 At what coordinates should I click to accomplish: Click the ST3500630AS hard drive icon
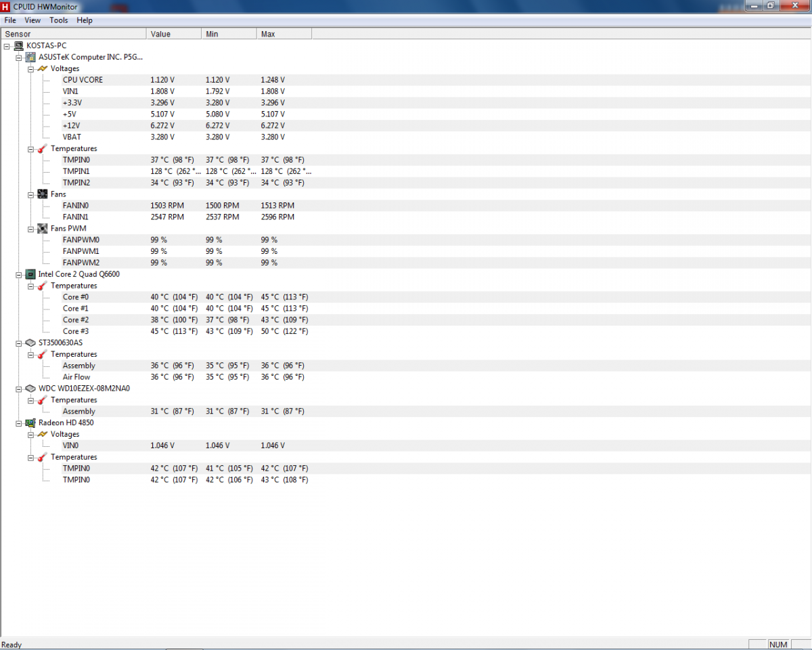(x=30, y=343)
